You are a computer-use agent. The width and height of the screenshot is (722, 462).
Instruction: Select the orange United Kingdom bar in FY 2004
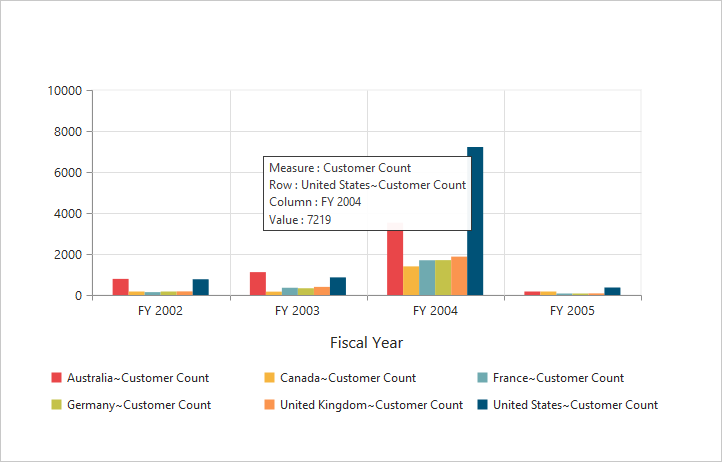[459, 276]
